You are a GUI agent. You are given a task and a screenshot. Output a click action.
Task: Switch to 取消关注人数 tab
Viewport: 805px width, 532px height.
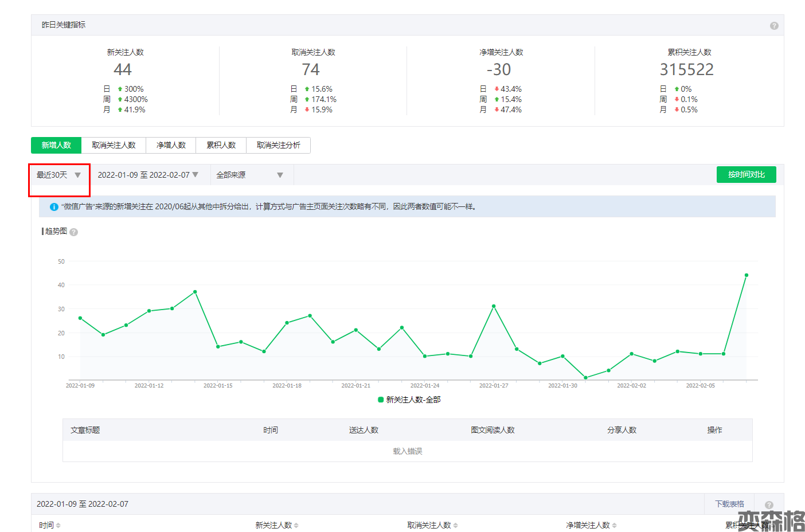(x=114, y=145)
